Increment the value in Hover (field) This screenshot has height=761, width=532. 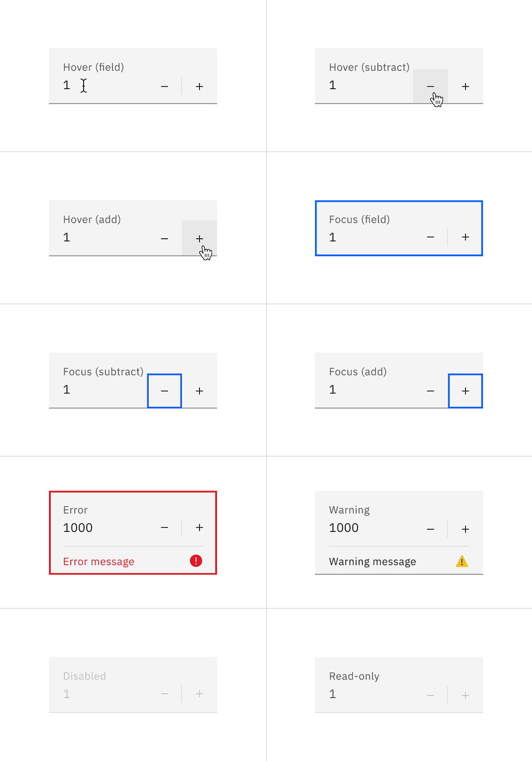199,86
